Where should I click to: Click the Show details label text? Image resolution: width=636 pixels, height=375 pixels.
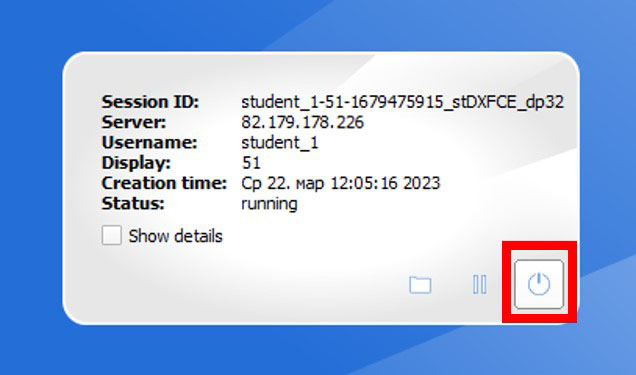[x=176, y=236]
